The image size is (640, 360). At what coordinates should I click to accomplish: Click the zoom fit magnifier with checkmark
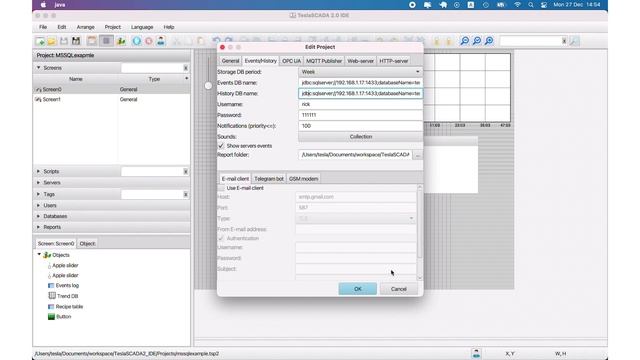[477, 41]
